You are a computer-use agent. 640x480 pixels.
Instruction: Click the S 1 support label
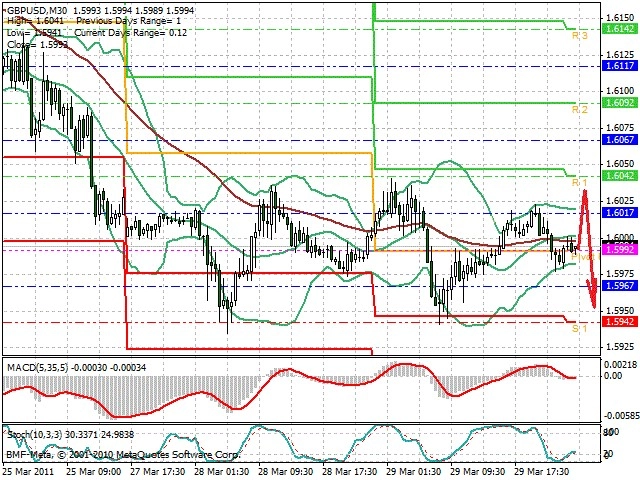(x=580, y=328)
